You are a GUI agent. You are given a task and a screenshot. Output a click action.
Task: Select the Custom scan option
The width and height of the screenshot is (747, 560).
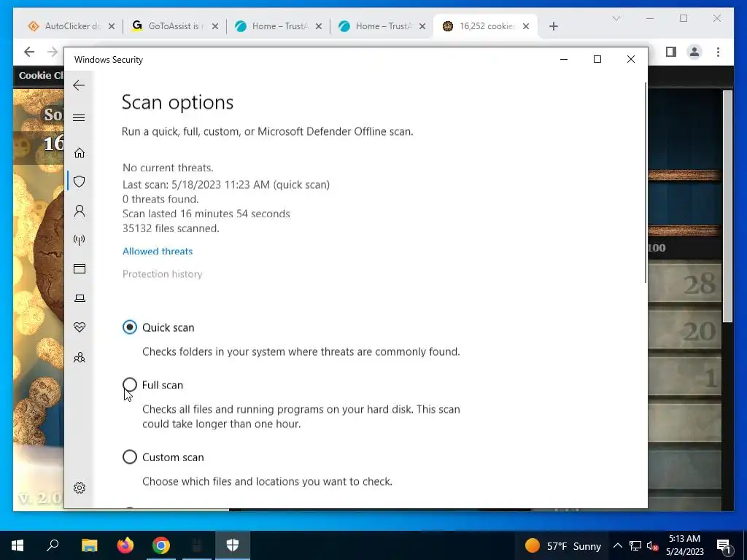click(x=130, y=456)
